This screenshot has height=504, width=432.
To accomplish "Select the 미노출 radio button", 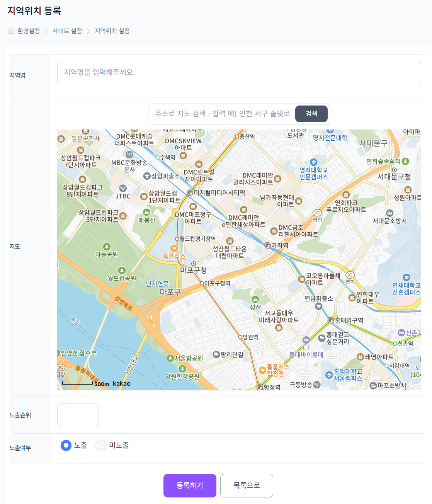I will (x=101, y=445).
